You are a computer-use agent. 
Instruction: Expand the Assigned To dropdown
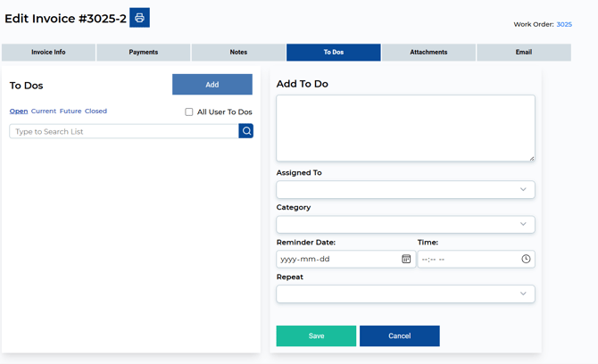coord(405,189)
